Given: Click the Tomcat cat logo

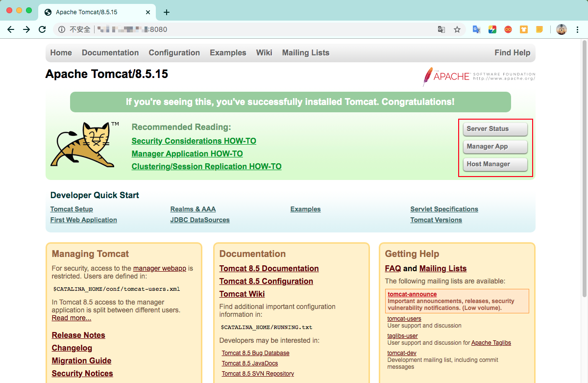Looking at the screenshot, I should (85, 144).
